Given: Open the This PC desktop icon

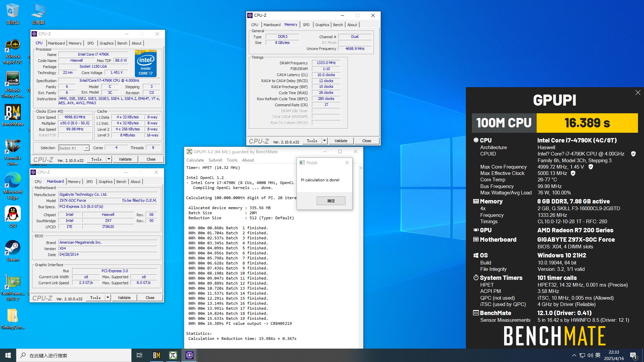Looking at the screenshot, I should pos(38,14).
